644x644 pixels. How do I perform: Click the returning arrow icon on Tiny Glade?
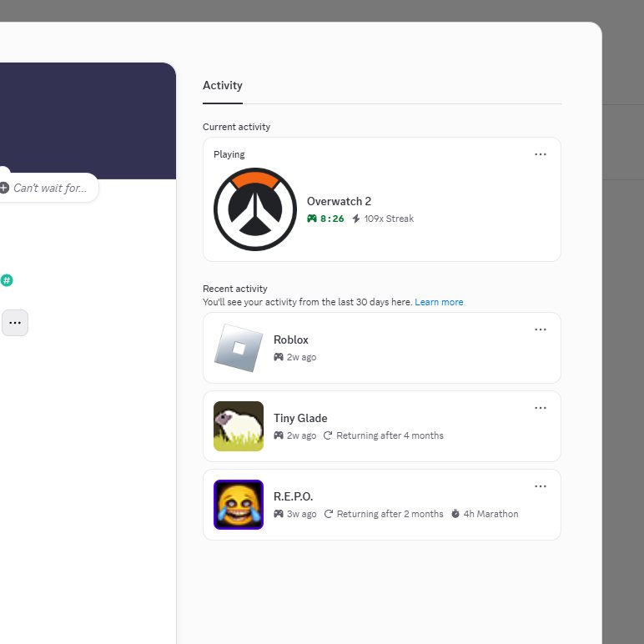click(328, 435)
